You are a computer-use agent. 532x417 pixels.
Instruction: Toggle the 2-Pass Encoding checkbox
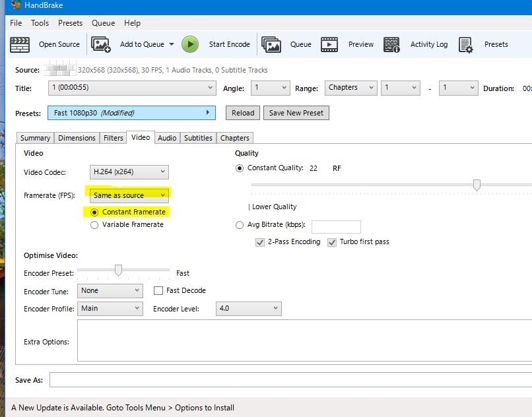pos(260,242)
